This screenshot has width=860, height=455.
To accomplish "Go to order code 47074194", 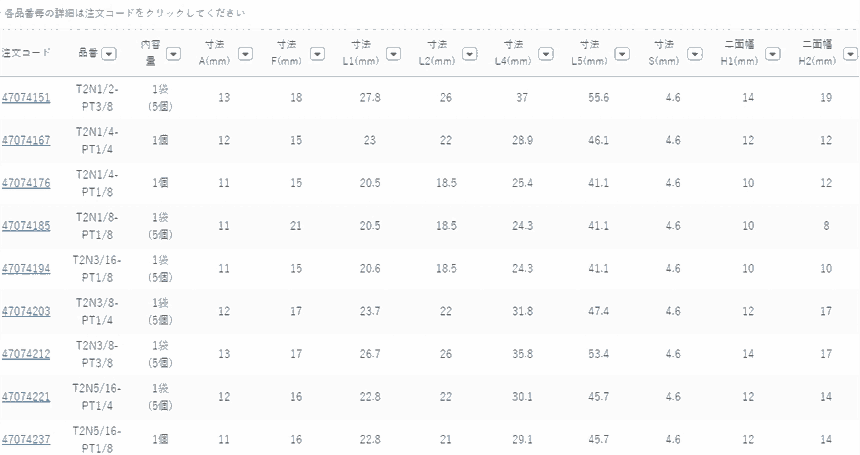I will click(26, 269).
